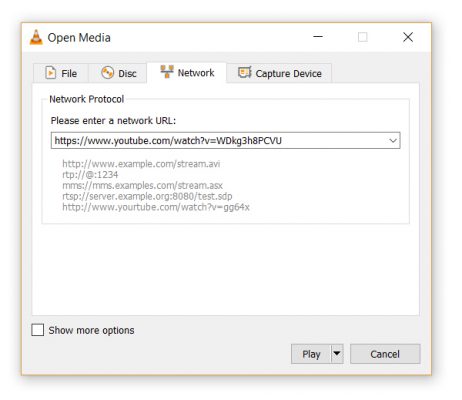Switch to the File tab
This screenshot has height=400, width=462.
click(x=61, y=73)
